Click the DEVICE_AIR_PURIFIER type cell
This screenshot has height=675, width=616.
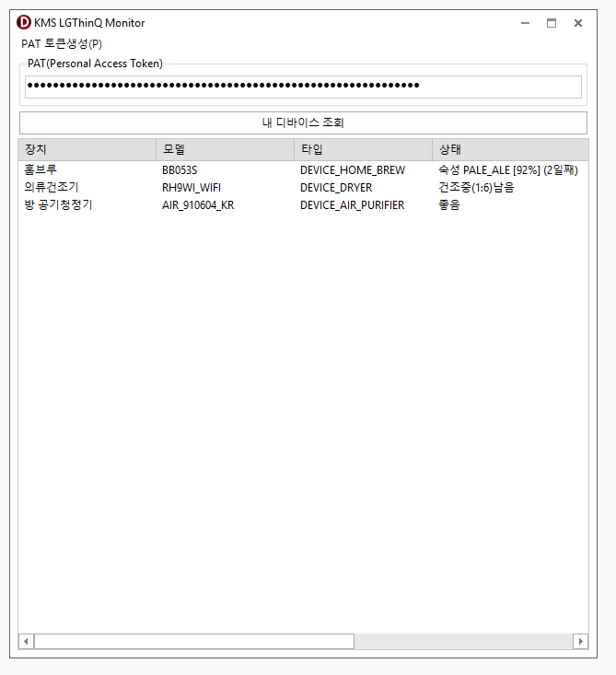(352, 205)
